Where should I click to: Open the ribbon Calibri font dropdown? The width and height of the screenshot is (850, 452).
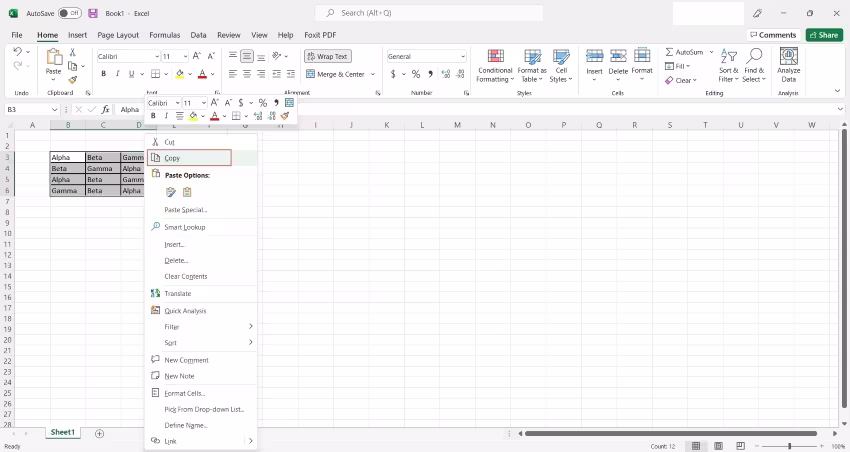(x=157, y=56)
